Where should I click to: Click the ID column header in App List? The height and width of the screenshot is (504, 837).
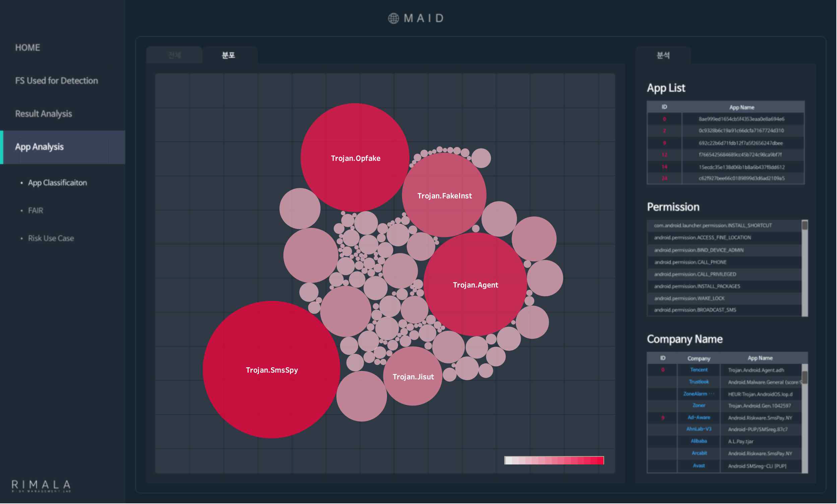tap(664, 107)
